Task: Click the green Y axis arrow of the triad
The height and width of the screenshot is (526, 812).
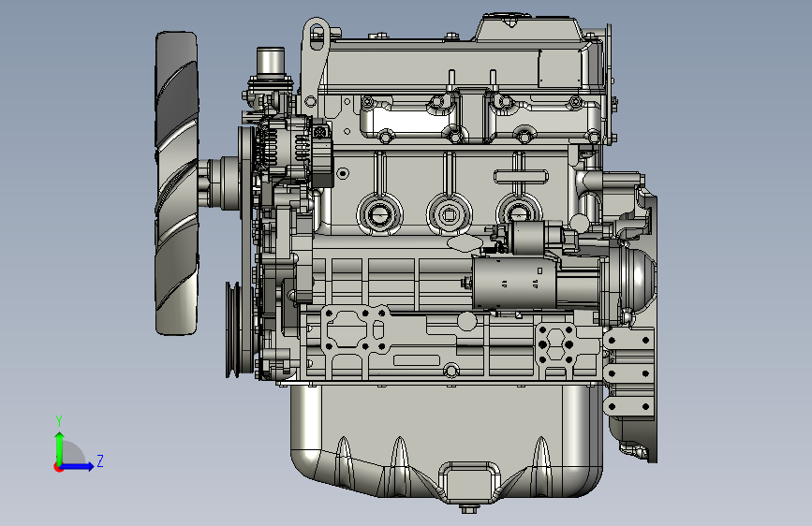Action: (x=60, y=448)
